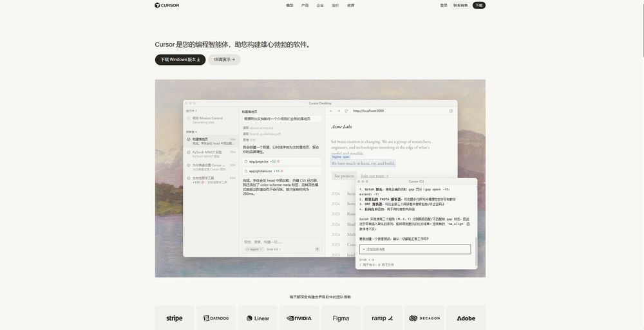The height and width of the screenshot is (330, 644).
Task: Click the 下载 Windows 版本 button
Action: click(x=180, y=60)
